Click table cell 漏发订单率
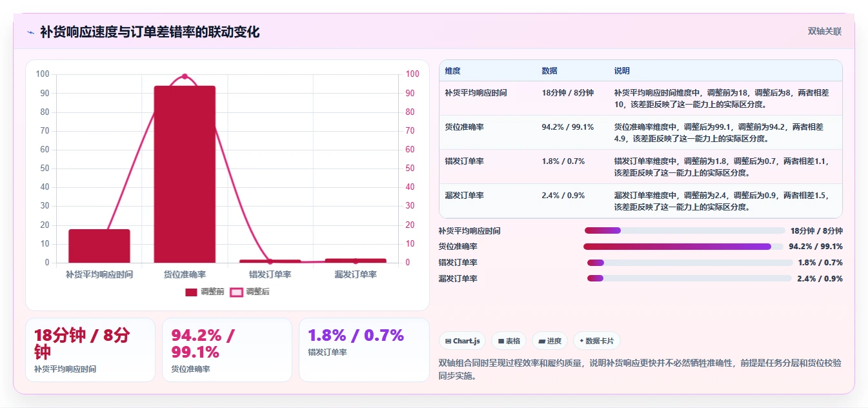868x408 pixels. pyautogui.click(x=464, y=196)
